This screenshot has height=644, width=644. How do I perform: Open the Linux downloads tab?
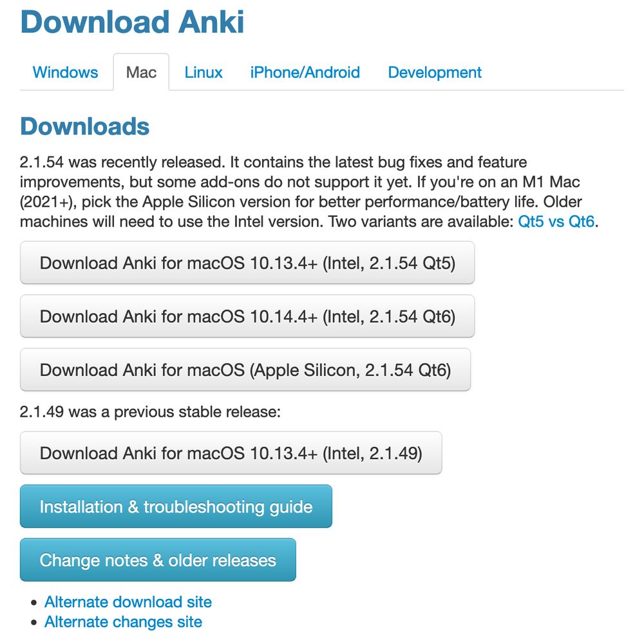tap(203, 72)
